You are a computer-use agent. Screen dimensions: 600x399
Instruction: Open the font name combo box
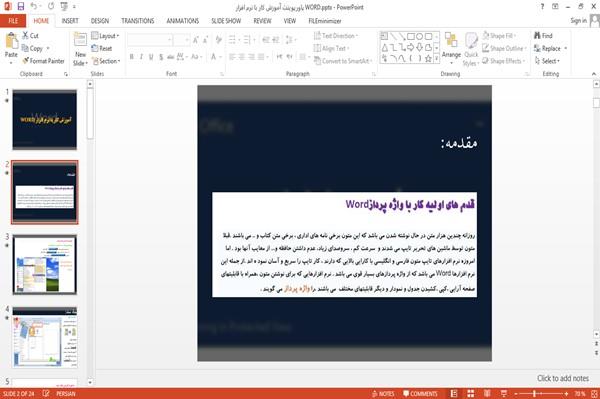coord(149,39)
